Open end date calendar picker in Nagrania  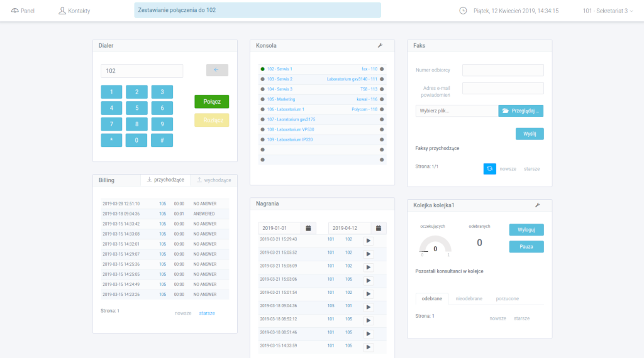point(378,228)
